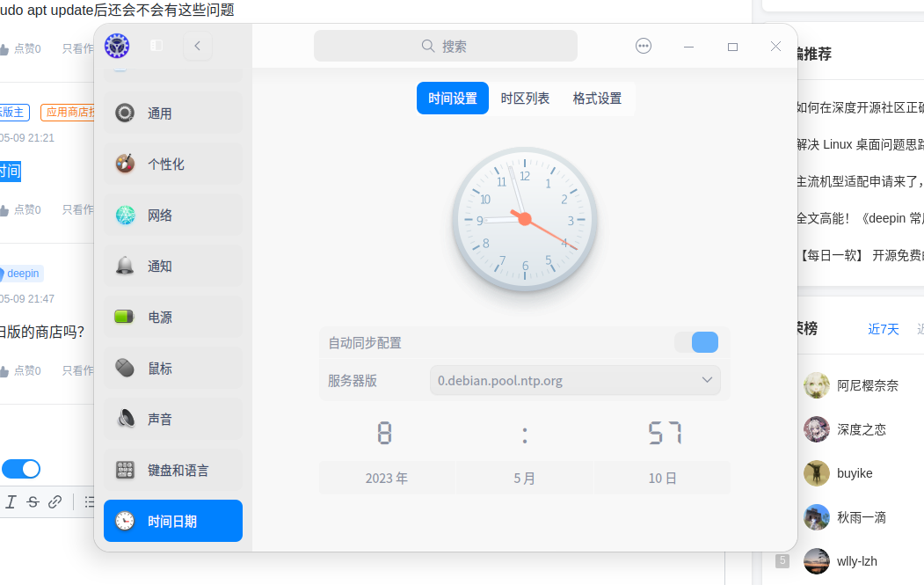Toggle 自动同步配置 auto sync switch
The height and width of the screenshot is (585, 924).
tap(696, 342)
